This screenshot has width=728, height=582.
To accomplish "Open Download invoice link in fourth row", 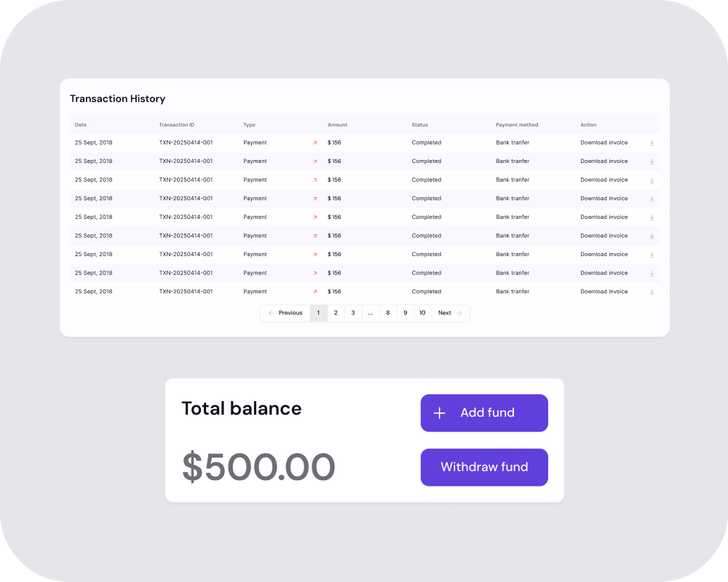I will [604, 199].
